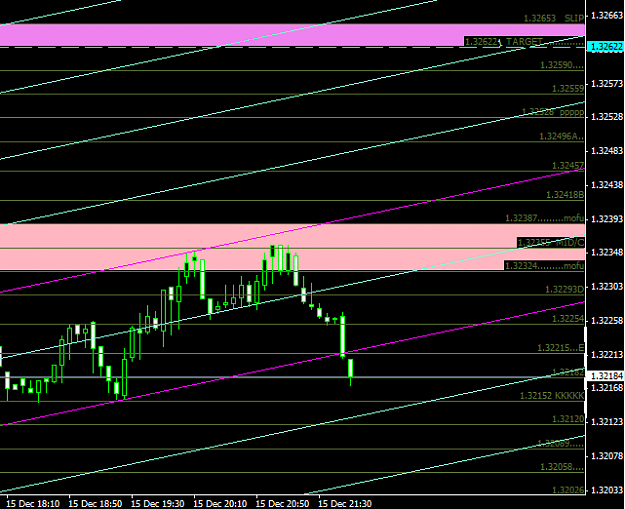Click price scale value 1.32258
Image resolution: width=625 pixels, height=509 pixels.
pos(606,321)
